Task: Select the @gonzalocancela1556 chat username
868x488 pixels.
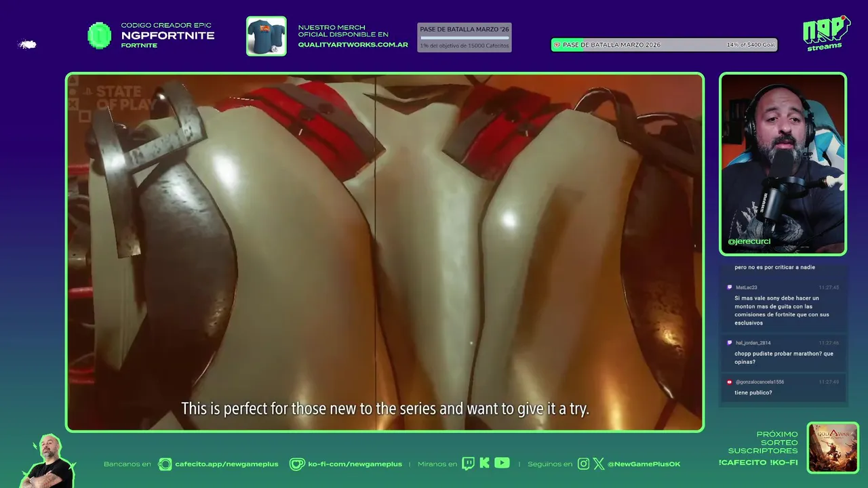Action: pyautogui.click(x=759, y=382)
